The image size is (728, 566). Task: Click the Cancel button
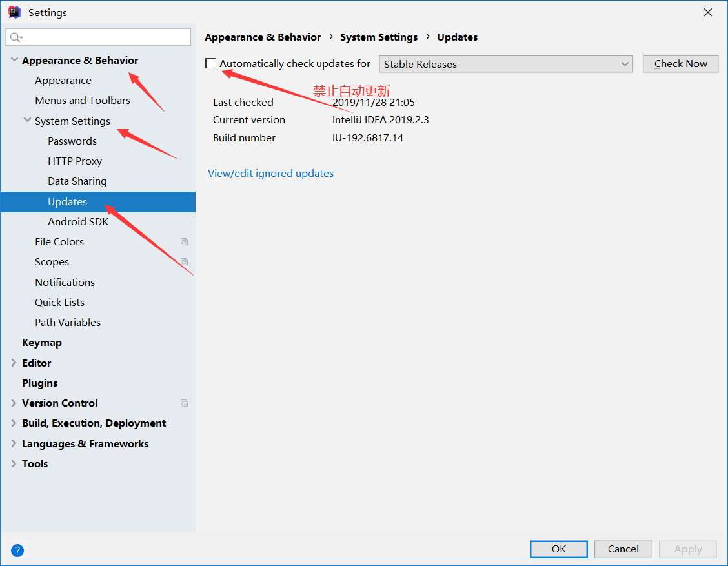tap(623, 549)
